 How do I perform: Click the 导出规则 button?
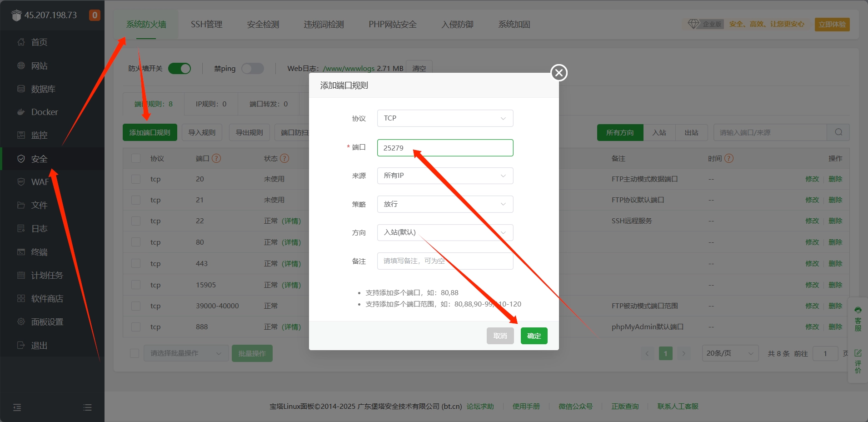pyautogui.click(x=249, y=132)
